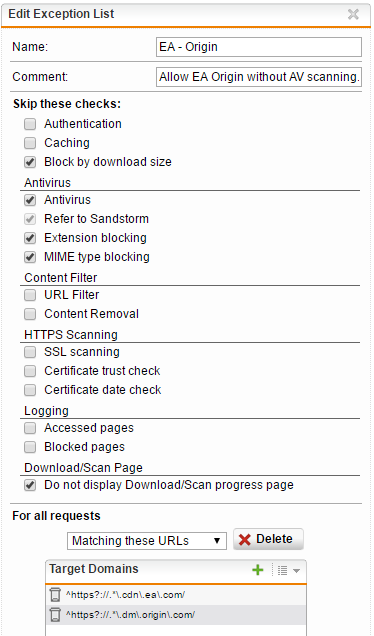374x636 pixels.
Task: Open the Matching these URLs dropdown
Action: pyautogui.click(x=147, y=541)
